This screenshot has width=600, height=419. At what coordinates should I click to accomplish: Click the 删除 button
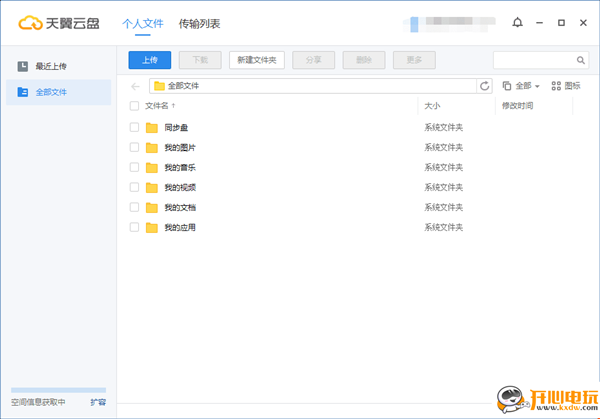pos(364,60)
